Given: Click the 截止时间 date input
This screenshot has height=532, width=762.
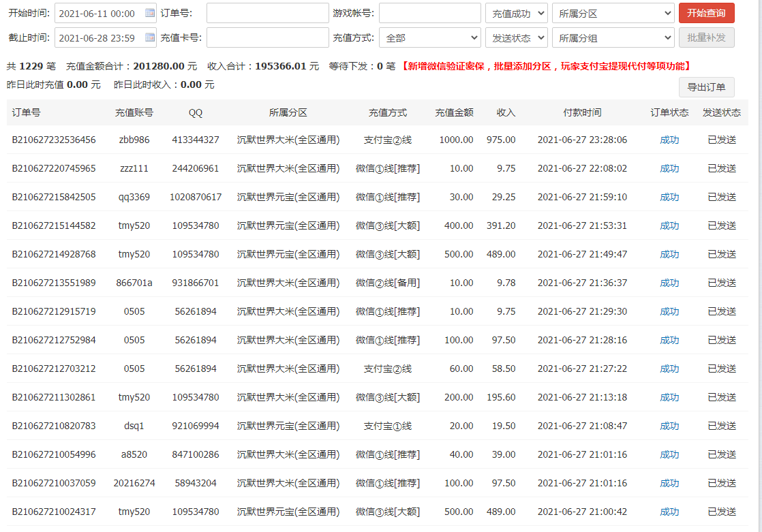Looking at the screenshot, I should tap(106, 37).
